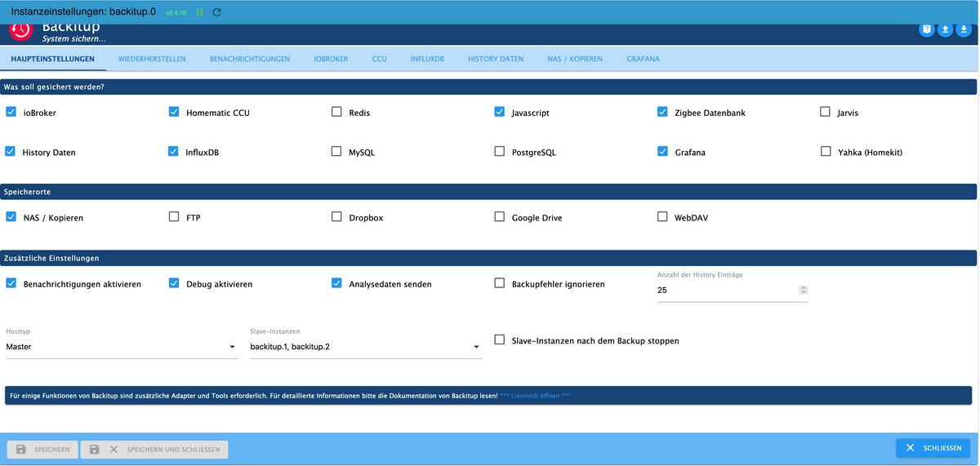
Task: Toggle Javascript backup checkbox
Action: coord(500,112)
